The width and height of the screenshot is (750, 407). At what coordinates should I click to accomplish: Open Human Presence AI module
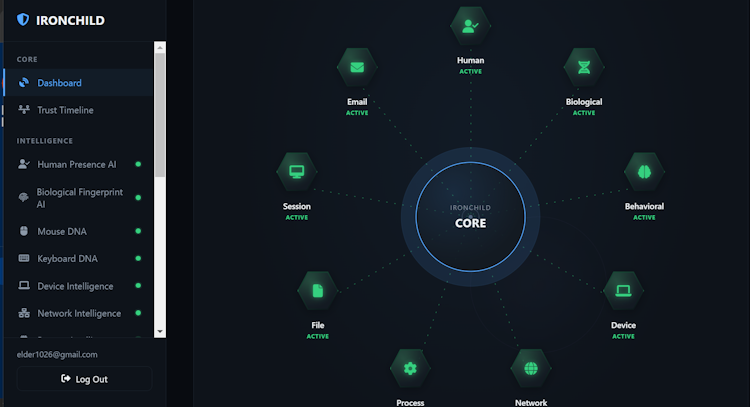point(78,165)
